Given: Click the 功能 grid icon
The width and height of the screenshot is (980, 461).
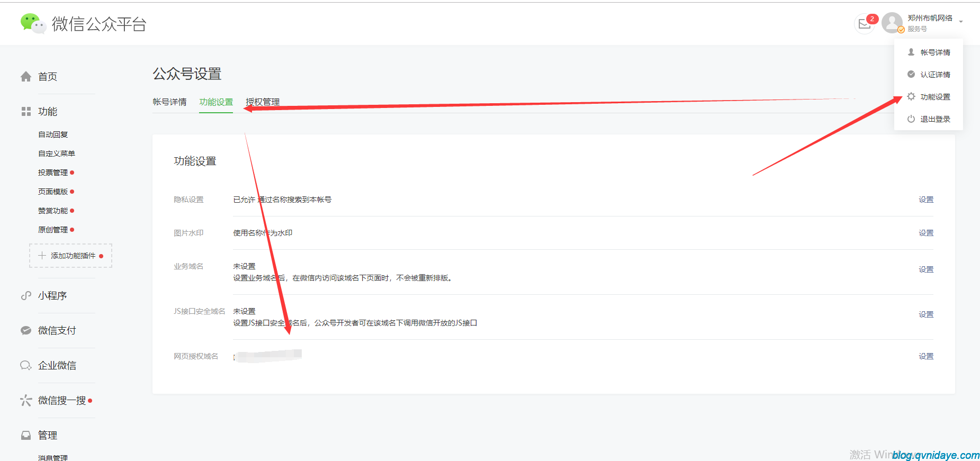Looking at the screenshot, I should [x=26, y=112].
